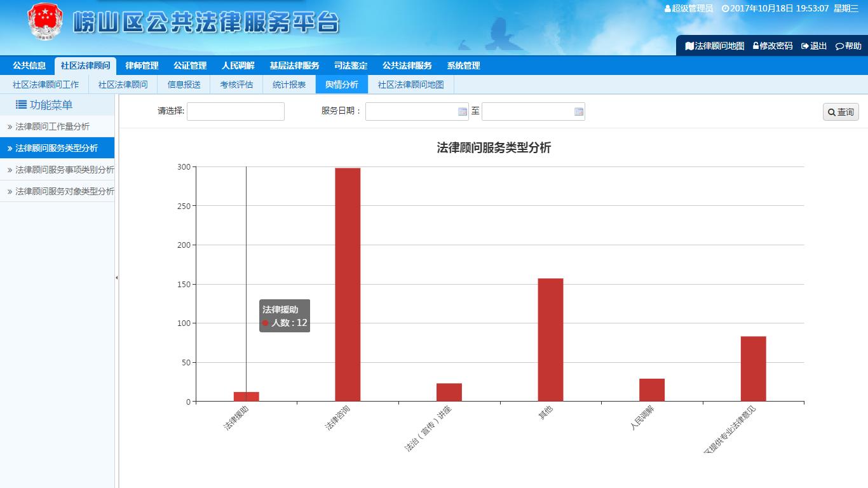The image size is (868, 488).
Task: Click the platform emblem logo
Action: coord(45,22)
